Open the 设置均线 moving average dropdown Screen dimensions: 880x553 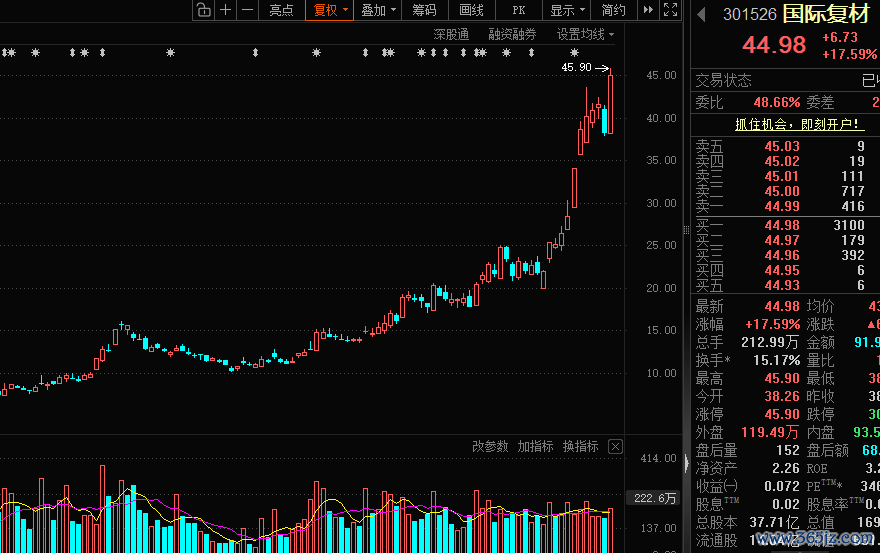click(585, 35)
